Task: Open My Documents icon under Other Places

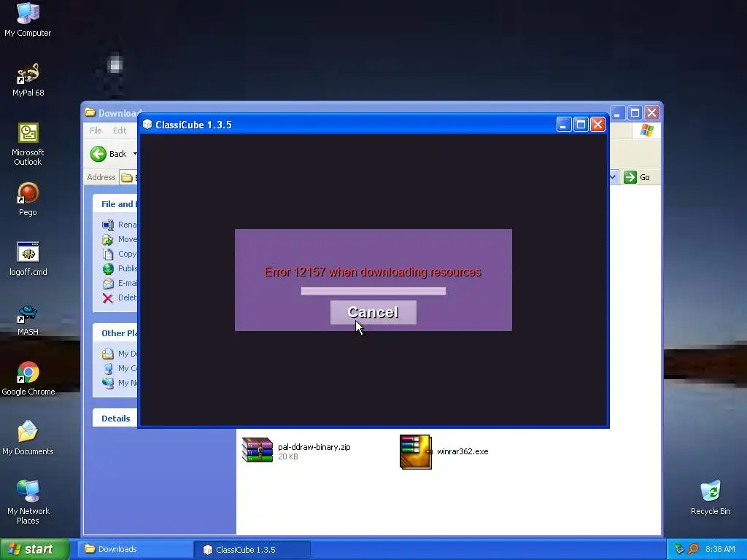Action: tap(108, 354)
